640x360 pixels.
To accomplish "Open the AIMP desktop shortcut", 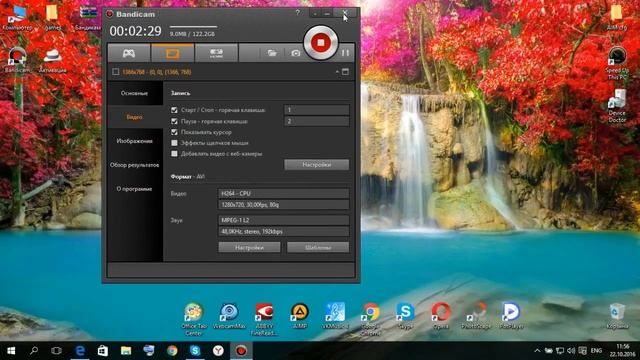I will pyautogui.click(x=300, y=316).
